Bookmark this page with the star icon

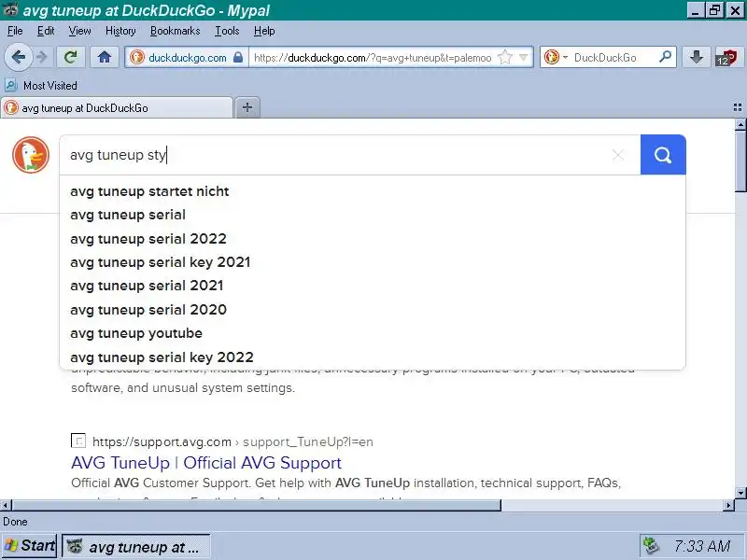tap(504, 58)
